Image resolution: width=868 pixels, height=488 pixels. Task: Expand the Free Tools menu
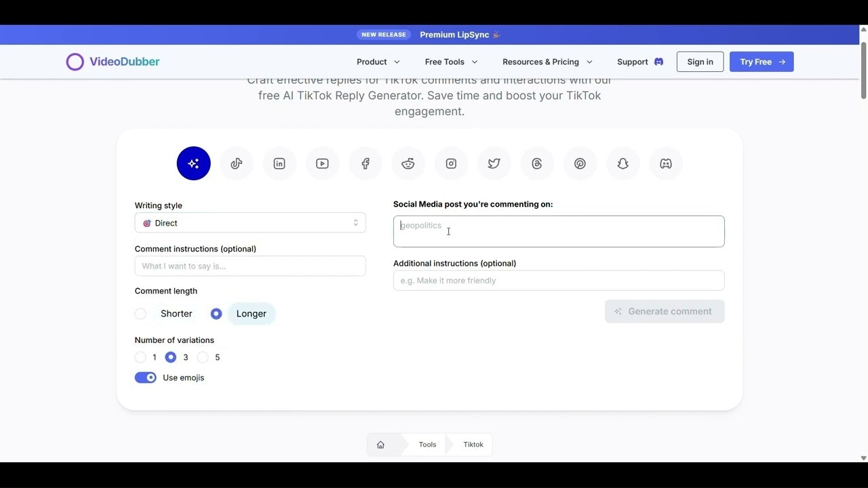451,62
